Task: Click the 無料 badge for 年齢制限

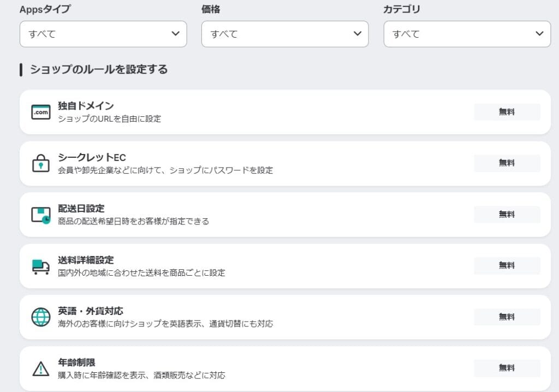Action: coord(507,369)
